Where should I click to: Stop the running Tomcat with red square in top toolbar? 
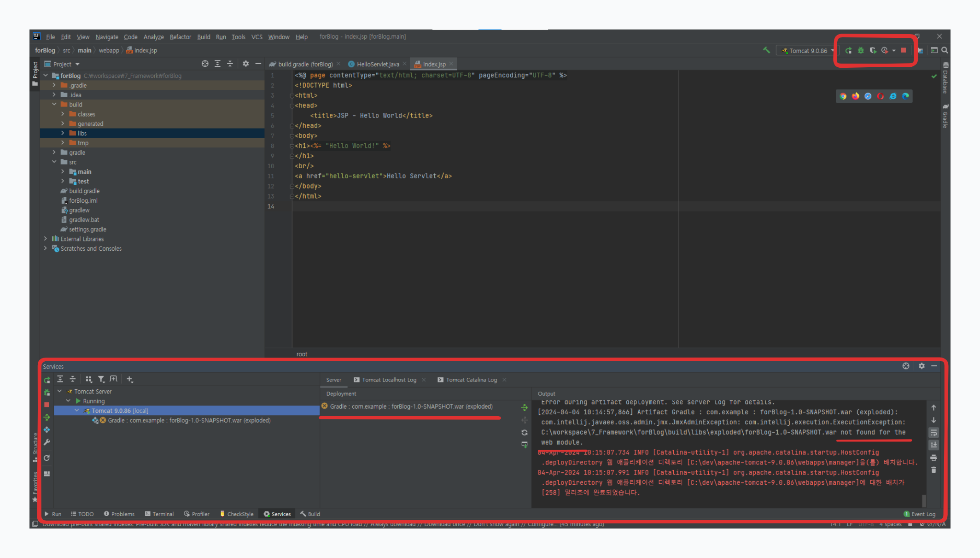pyautogui.click(x=904, y=50)
